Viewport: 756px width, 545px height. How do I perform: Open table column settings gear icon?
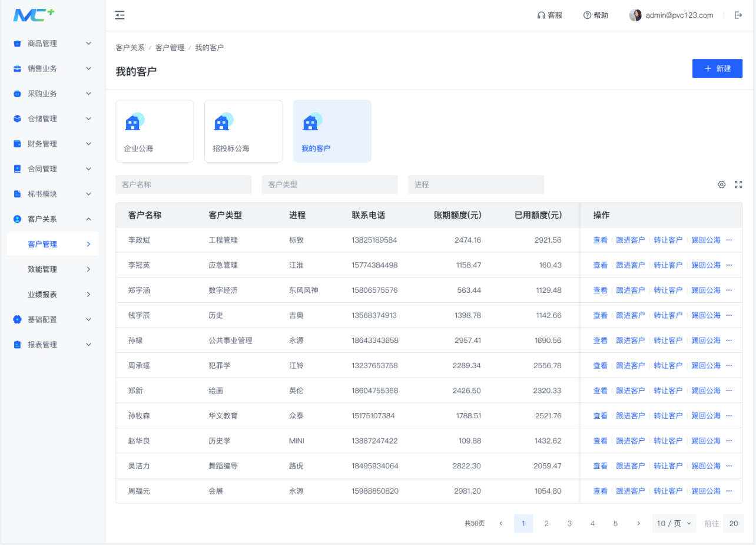[x=721, y=184]
